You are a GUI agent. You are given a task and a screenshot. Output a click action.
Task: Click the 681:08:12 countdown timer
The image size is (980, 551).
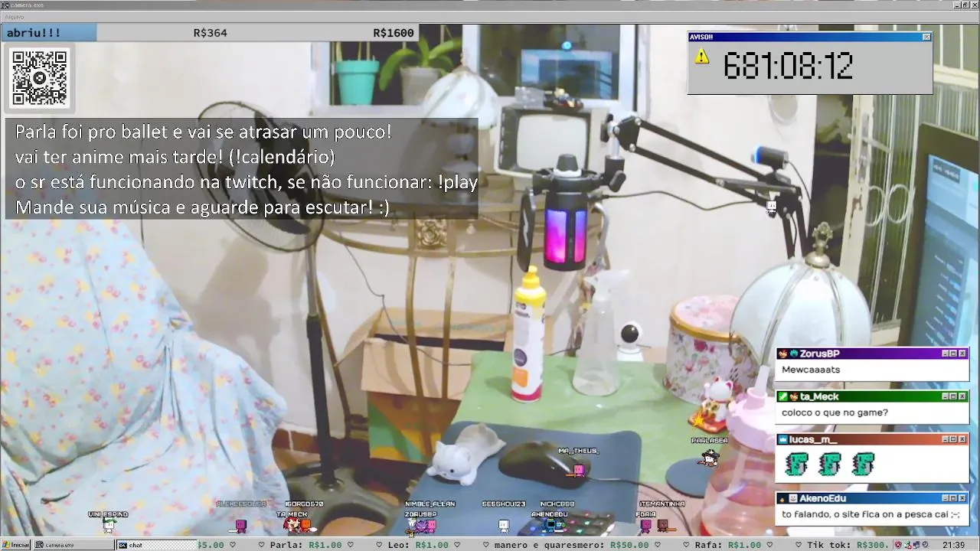click(788, 67)
